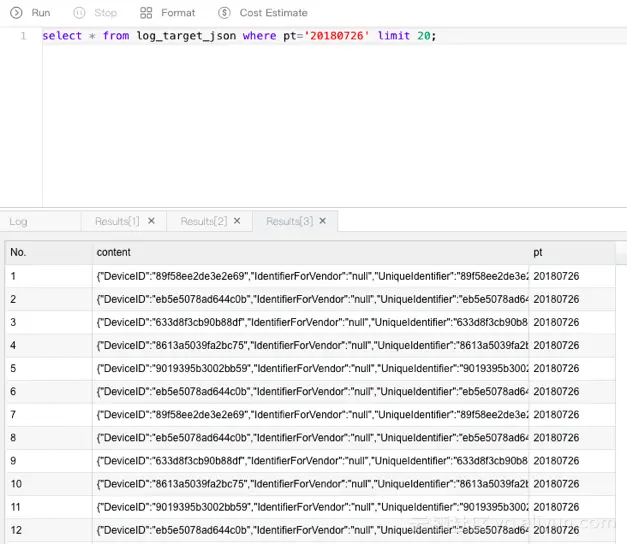Switch to the Results[2] tab

(x=204, y=221)
